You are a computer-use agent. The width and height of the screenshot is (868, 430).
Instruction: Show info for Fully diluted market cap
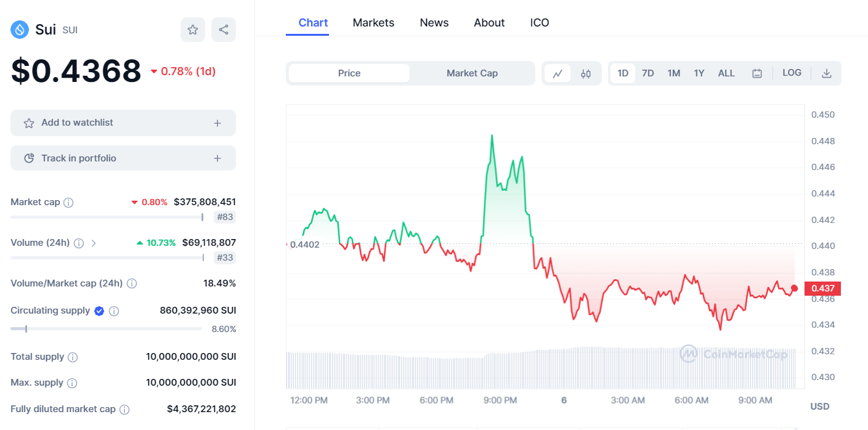click(124, 410)
